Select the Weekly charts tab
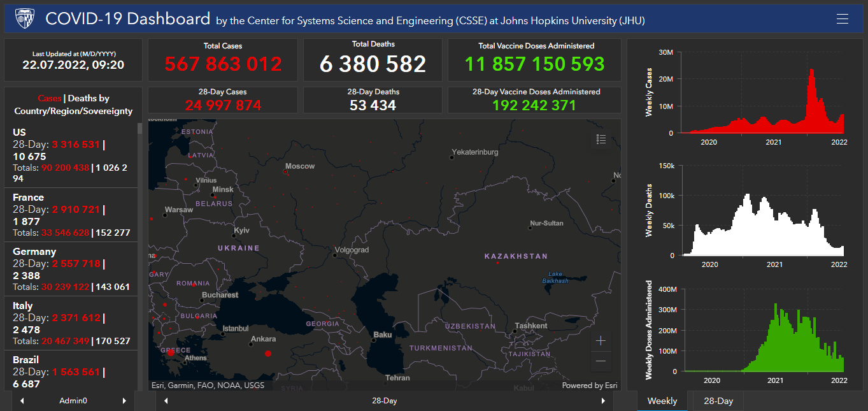 point(662,401)
